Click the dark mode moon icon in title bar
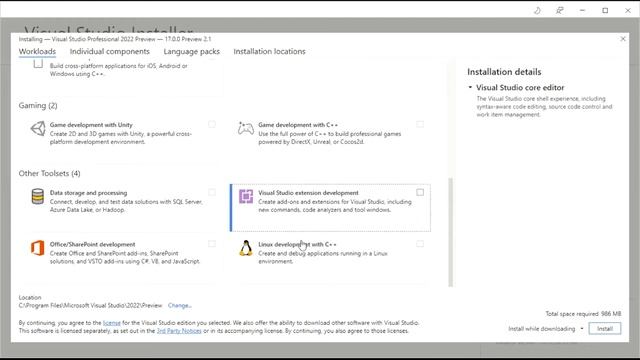Image resolution: width=640 pixels, height=360 pixels. [537, 11]
